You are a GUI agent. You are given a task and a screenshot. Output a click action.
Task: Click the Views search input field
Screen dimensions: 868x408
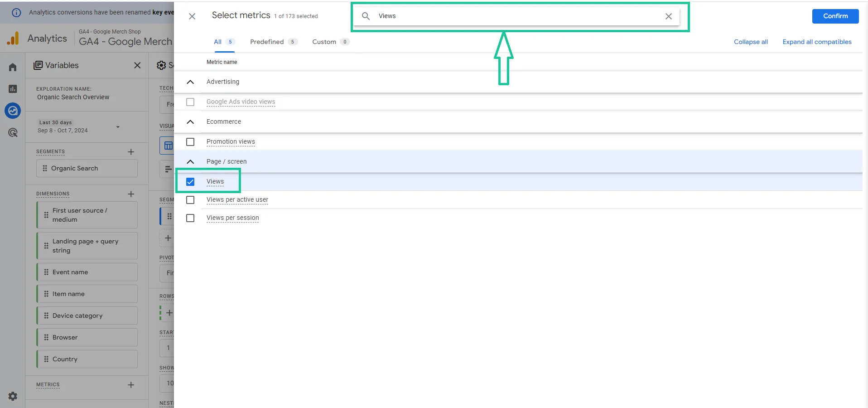[x=516, y=16]
